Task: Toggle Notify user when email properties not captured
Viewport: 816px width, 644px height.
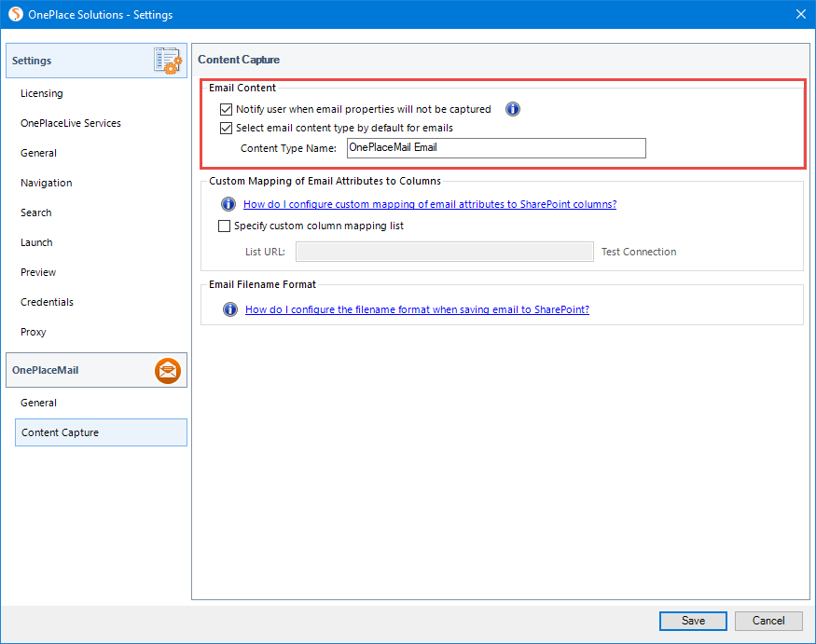Action: click(x=226, y=109)
